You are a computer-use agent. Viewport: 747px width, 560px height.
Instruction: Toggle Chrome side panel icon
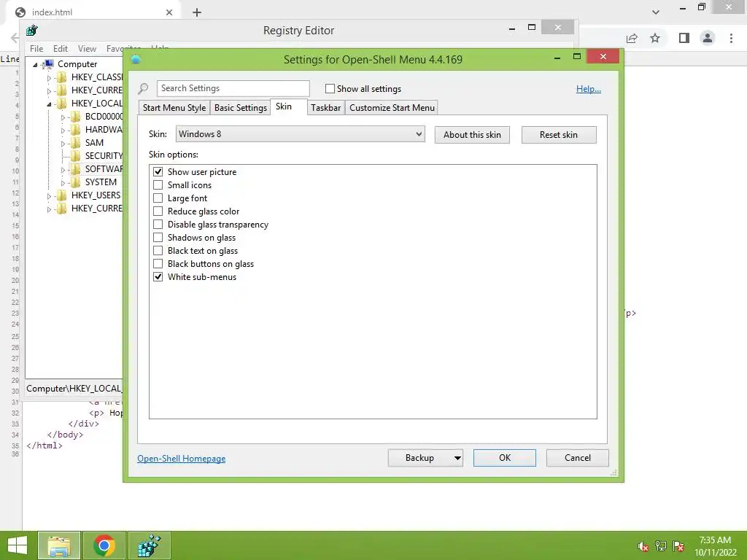click(684, 38)
